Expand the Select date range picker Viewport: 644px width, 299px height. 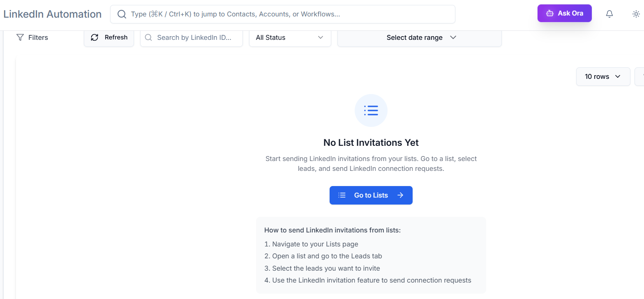(419, 37)
